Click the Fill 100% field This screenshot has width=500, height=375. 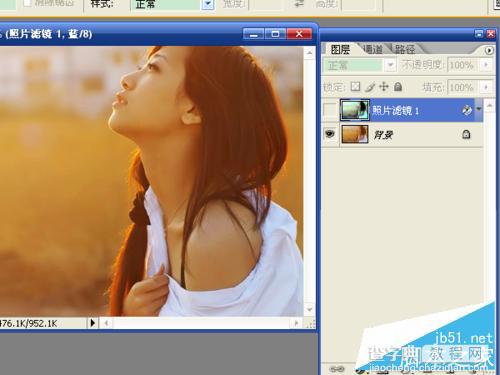(x=463, y=87)
